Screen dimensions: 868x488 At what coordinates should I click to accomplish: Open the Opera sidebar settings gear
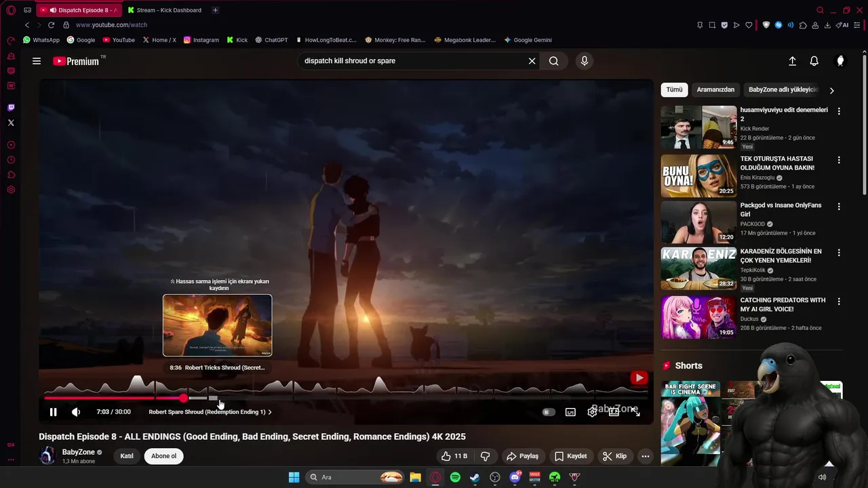[x=11, y=190]
